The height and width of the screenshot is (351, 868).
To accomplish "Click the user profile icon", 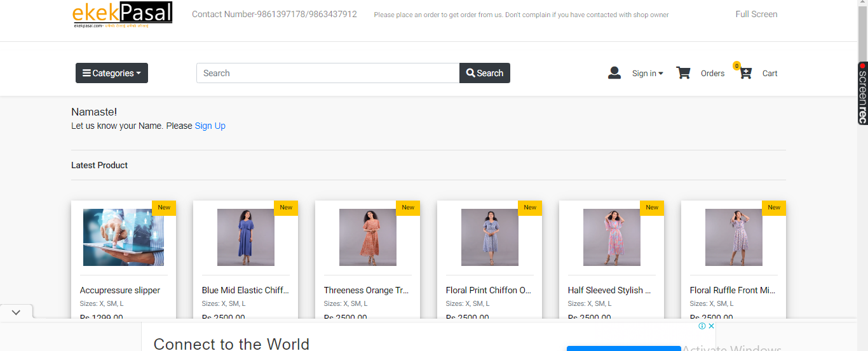I will (x=614, y=73).
